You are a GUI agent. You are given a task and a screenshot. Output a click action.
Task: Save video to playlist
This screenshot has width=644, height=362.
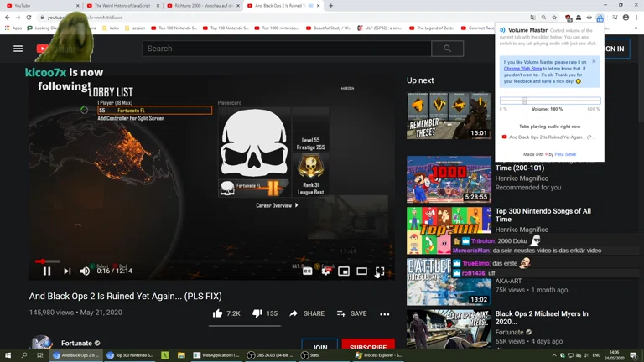pyautogui.click(x=351, y=313)
